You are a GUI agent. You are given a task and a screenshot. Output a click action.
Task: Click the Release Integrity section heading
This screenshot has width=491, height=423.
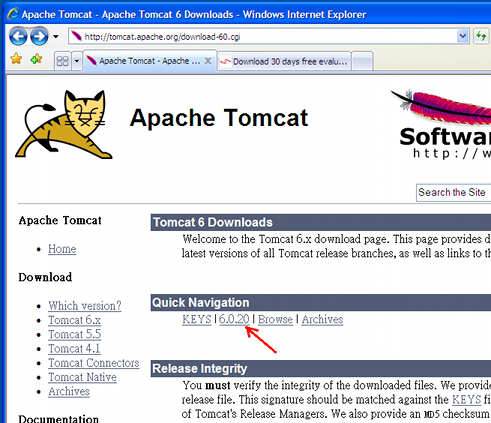point(199,369)
